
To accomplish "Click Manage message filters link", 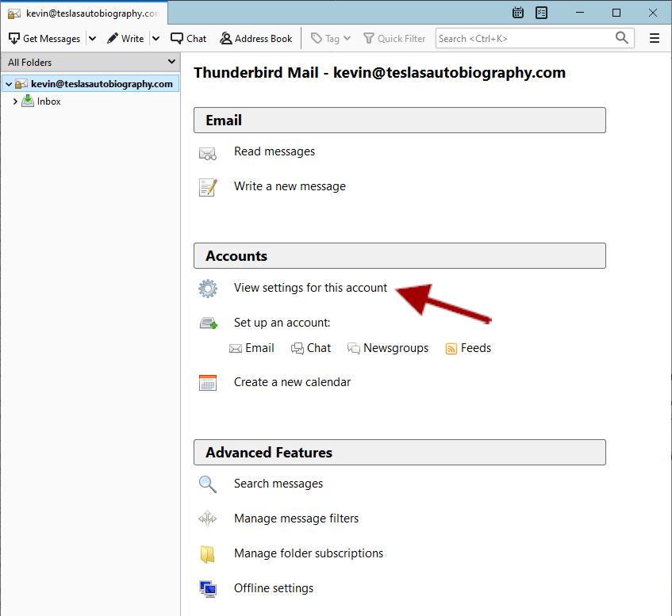I will tap(296, 518).
